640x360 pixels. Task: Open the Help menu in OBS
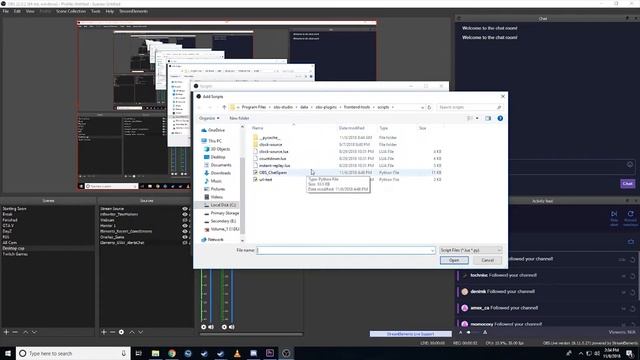(x=110, y=11)
